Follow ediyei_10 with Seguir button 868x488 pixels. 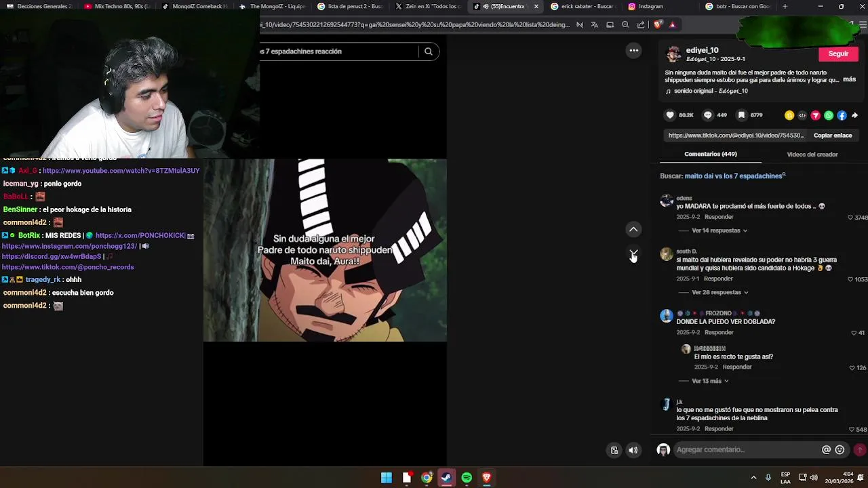(x=838, y=54)
